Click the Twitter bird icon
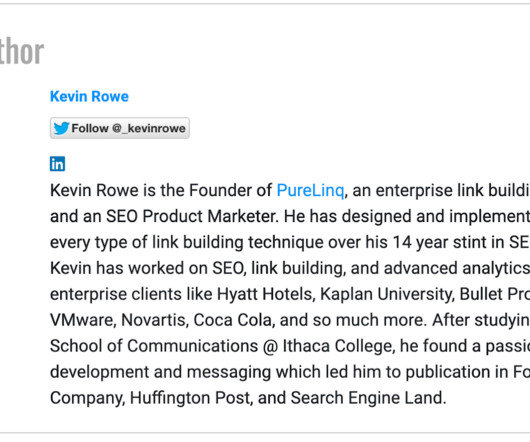Viewport: 530px width, 442px height. (62, 128)
